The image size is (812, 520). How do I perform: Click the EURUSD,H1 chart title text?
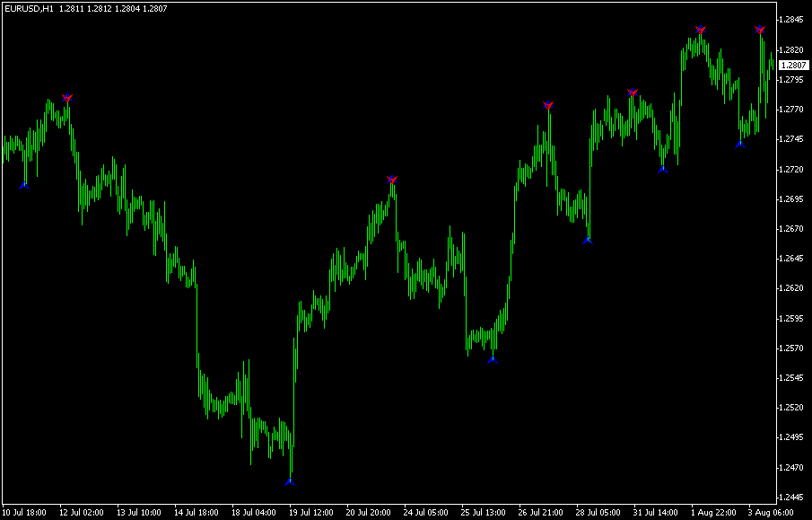click(x=29, y=9)
